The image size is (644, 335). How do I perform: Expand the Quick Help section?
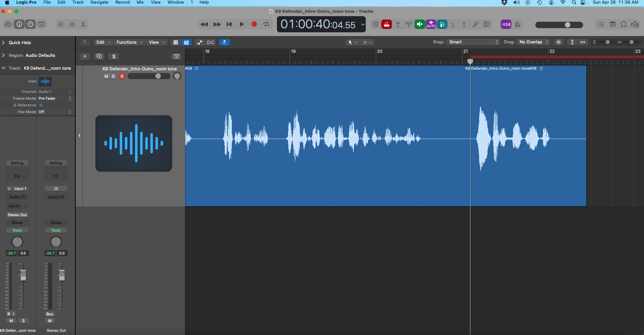point(3,42)
